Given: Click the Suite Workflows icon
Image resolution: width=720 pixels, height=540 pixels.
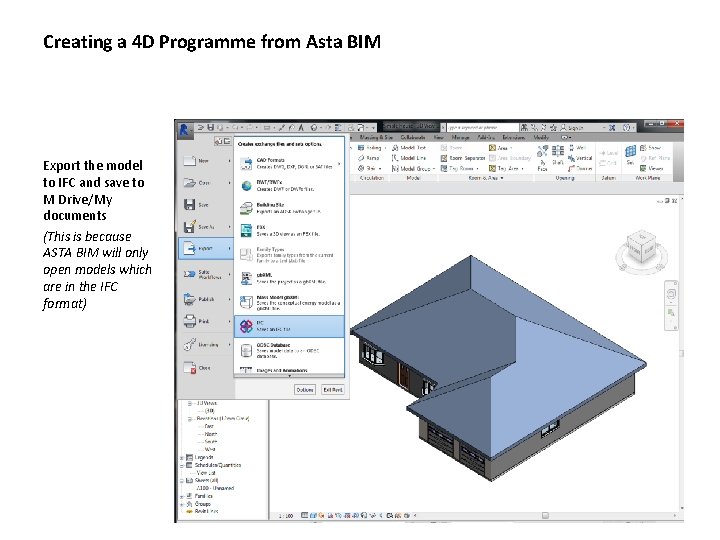Looking at the screenshot, I should [x=190, y=274].
